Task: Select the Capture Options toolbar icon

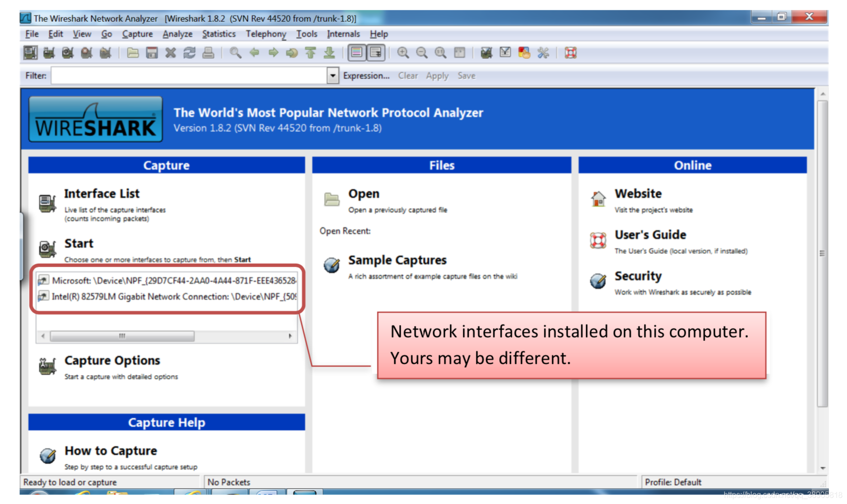Action: tap(49, 52)
